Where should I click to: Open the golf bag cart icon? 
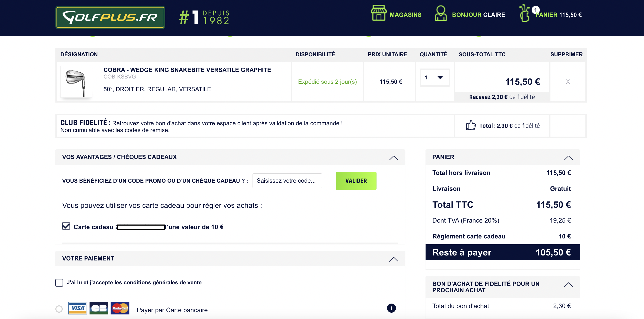pyautogui.click(x=524, y=13)
